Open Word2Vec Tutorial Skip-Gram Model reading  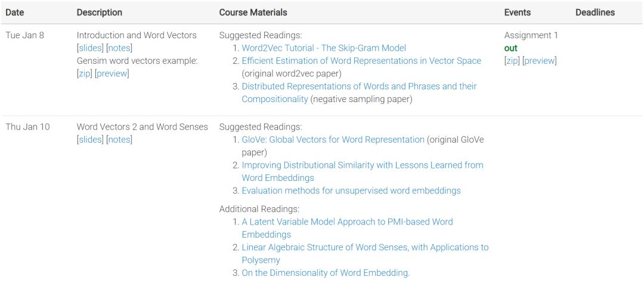[324, 48]
